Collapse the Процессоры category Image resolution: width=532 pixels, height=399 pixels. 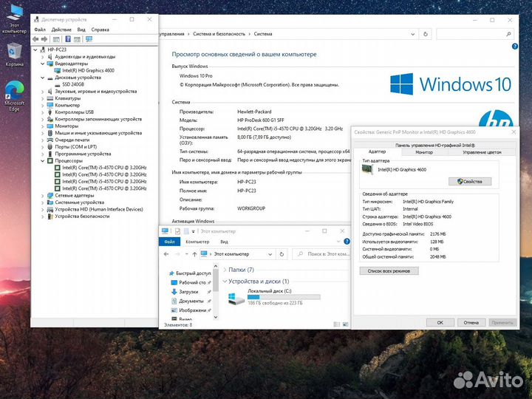point(43,161)
